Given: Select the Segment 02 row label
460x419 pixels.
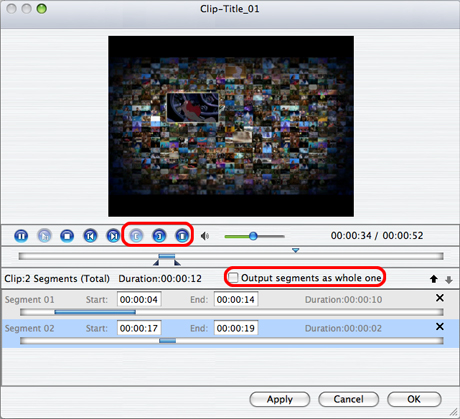Looking at the screenshot, I should click(29, 328).
